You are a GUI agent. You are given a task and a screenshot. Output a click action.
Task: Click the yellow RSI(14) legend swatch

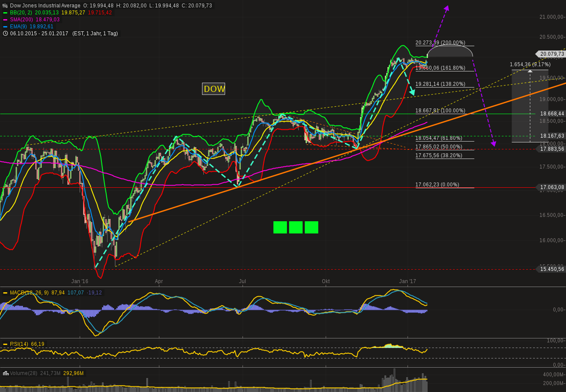click(x=5, y=344)
